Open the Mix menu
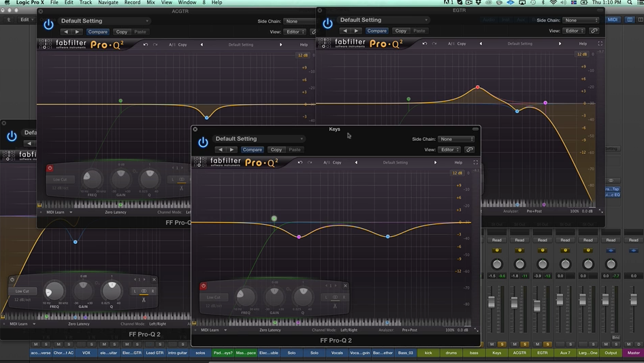Viewport: 644px width, 363px height. [150, 3]
